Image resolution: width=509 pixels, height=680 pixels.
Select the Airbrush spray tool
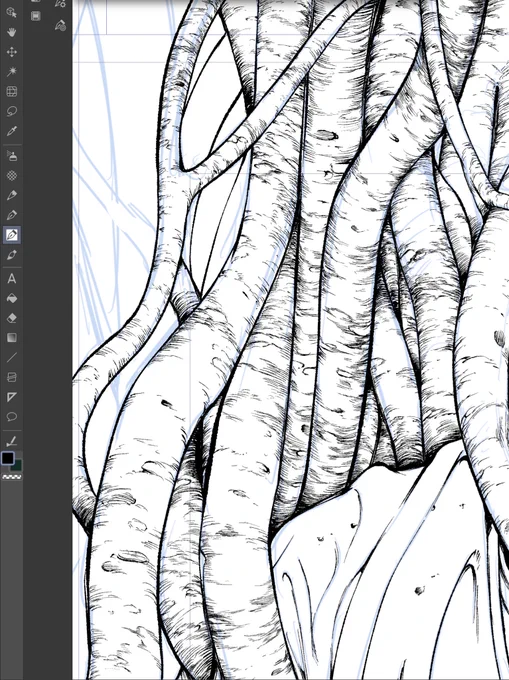click(x=12, y=156)
